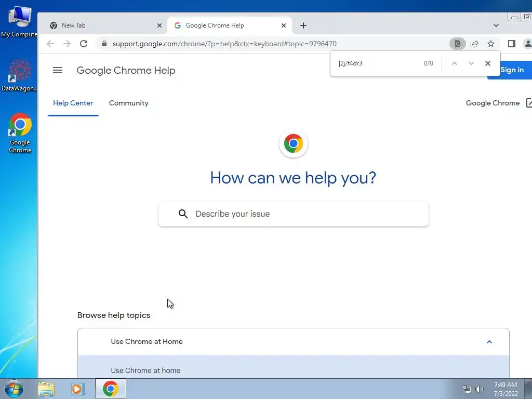Open network status tray icon

pyautogui.click(x=467, y=389)
